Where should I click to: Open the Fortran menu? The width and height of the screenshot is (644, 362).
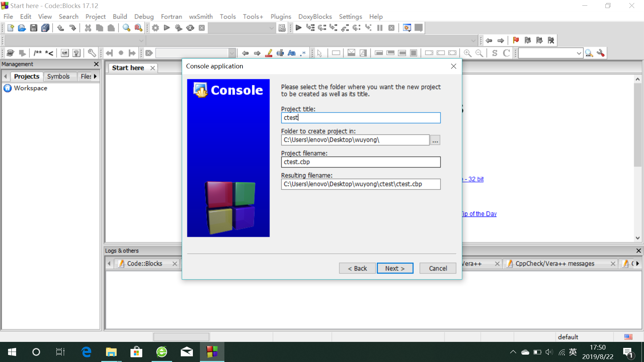171,16
